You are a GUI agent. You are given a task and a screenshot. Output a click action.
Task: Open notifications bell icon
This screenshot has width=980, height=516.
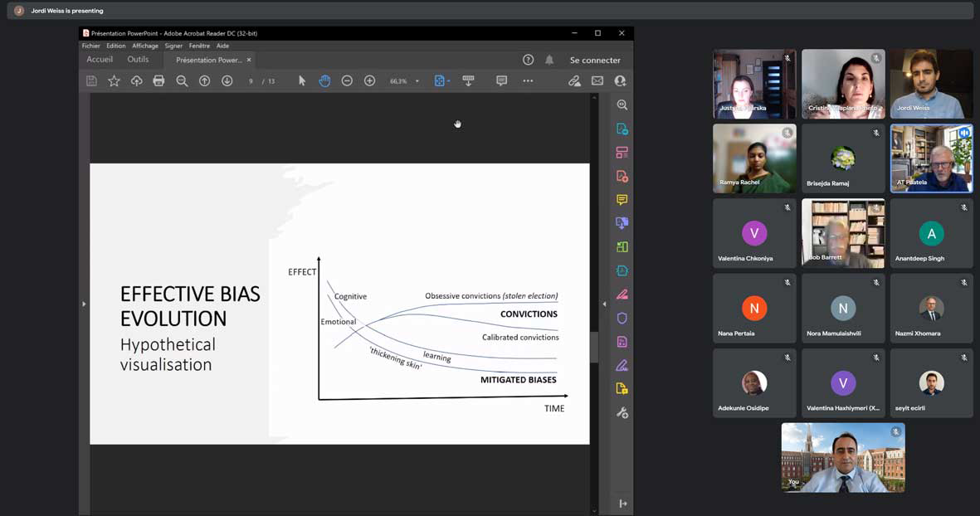click(549, 60)
